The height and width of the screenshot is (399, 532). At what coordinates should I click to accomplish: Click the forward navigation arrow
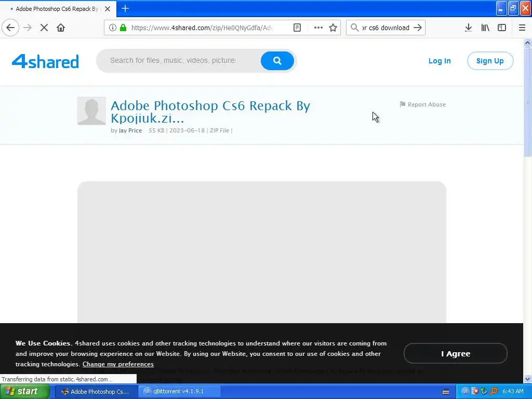click(28, 28)
